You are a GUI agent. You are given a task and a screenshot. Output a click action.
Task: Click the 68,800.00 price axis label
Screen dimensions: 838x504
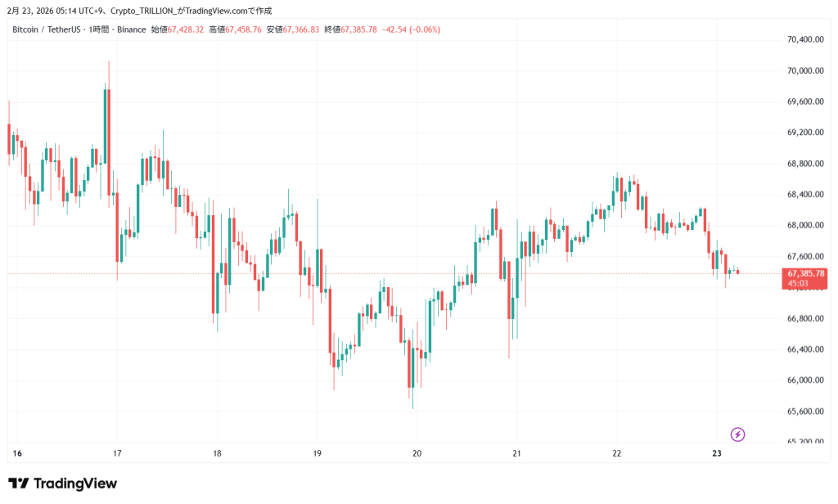(804, 164)
